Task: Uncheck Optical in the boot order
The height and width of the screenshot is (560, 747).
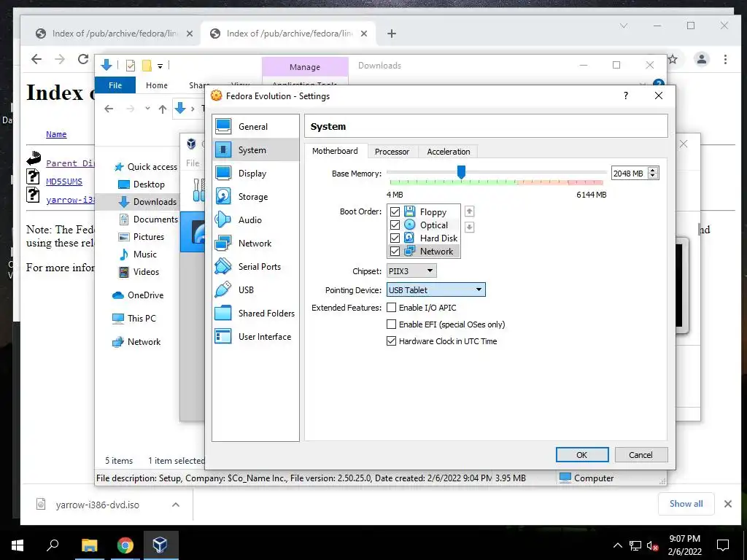Action: [x=395, y=225]
